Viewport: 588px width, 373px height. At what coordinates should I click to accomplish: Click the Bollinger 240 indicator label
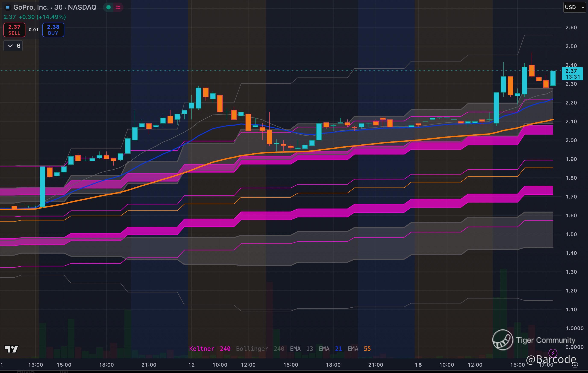click(x=260, y=349)
